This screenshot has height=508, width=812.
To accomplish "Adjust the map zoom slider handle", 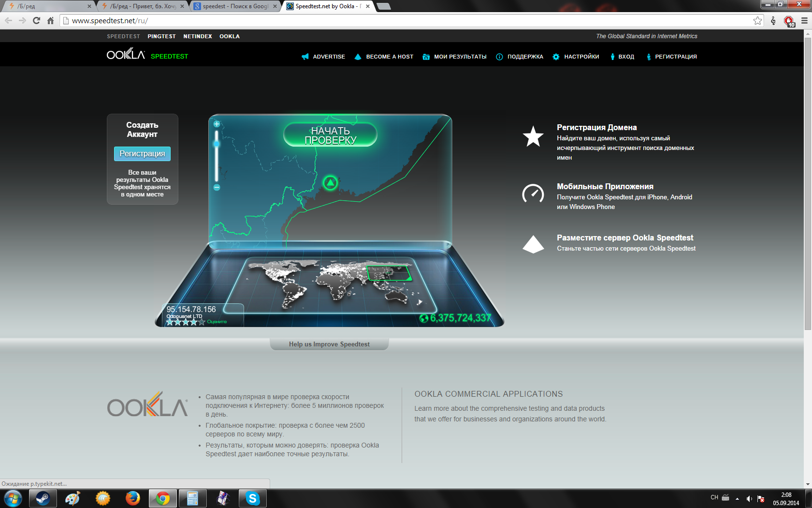I will (x=217, y=144).
